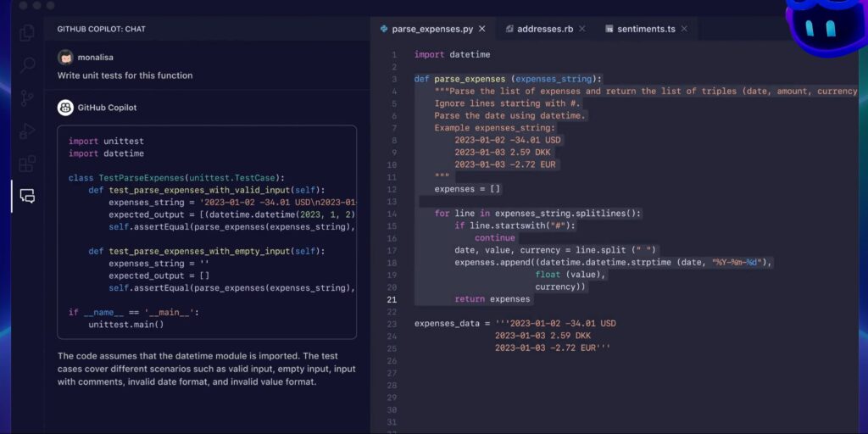Open Run and Debug icon

point(27,131)
